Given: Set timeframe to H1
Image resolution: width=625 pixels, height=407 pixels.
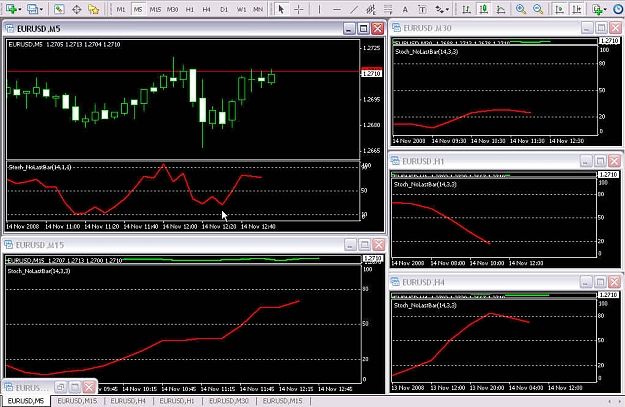Looking at the screenshot, I should 190,9.
